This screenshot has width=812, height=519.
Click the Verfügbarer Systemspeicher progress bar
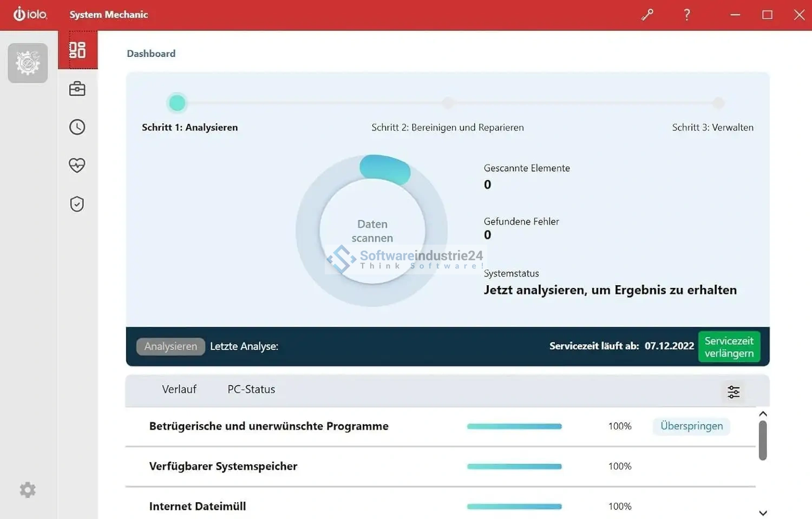514,467
